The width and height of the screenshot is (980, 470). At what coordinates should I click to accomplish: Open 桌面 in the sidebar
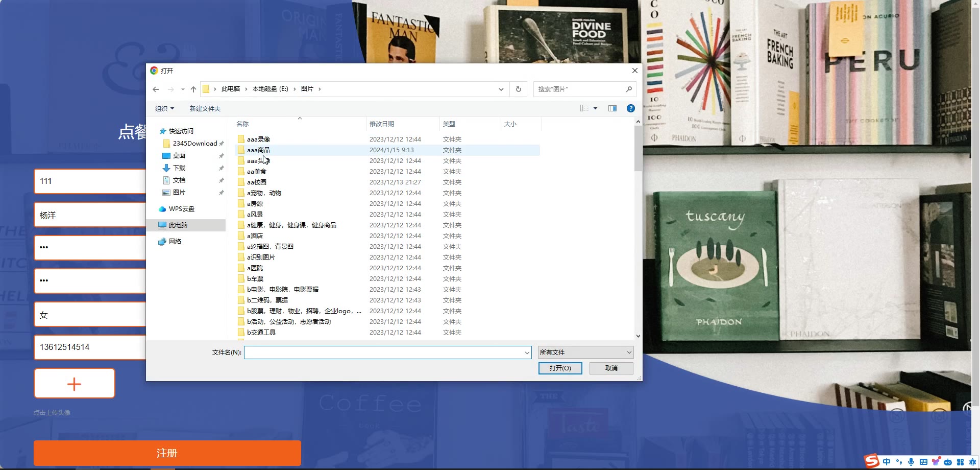coord(179,156)
